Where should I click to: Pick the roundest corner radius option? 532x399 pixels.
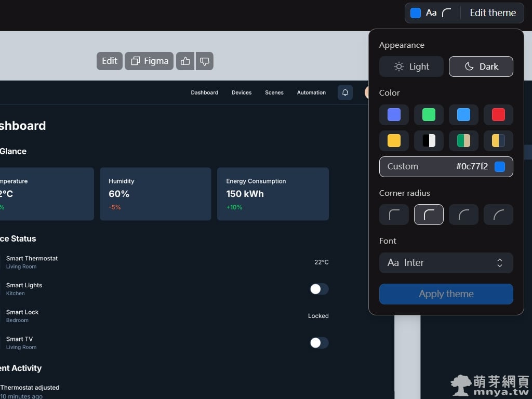tap(498, 215)
